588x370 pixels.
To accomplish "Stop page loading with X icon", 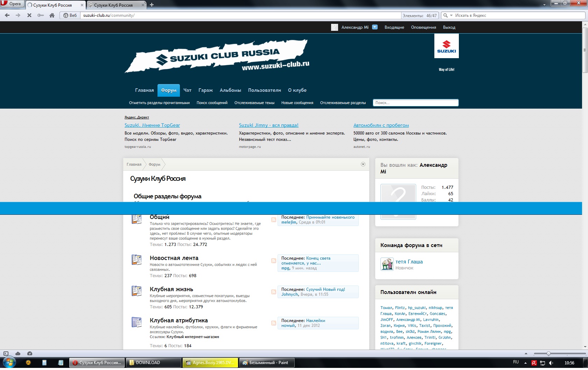I will (29, 15).
